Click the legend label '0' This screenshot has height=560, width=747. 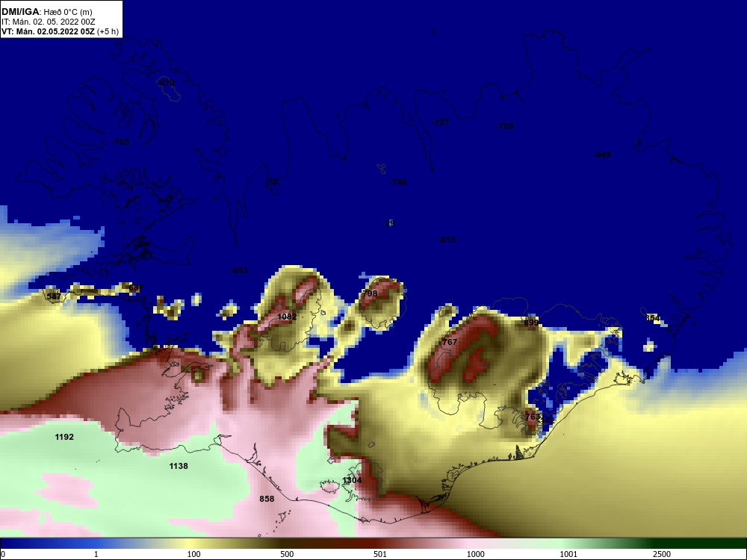[3, 554]
